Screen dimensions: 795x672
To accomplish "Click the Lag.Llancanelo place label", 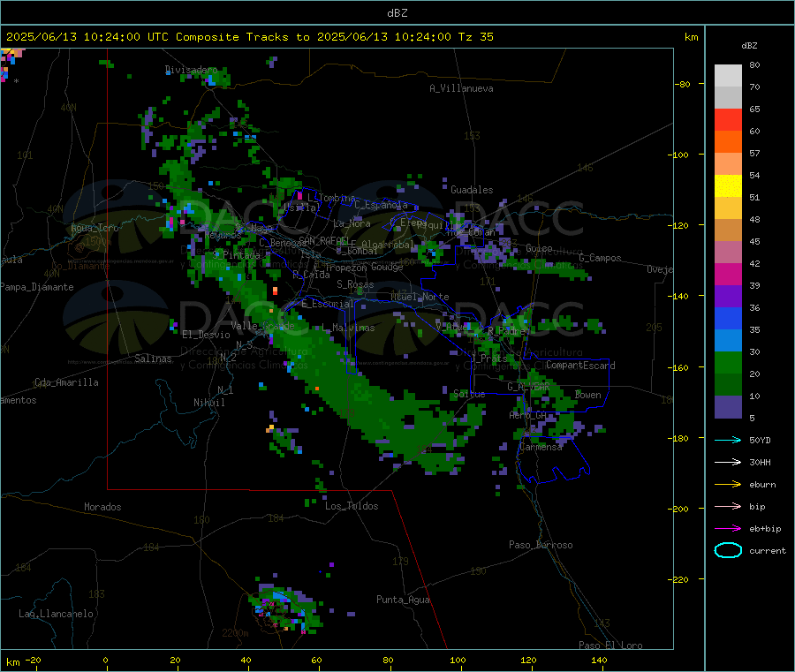I will pyautogui.click(x=57, y=615).
